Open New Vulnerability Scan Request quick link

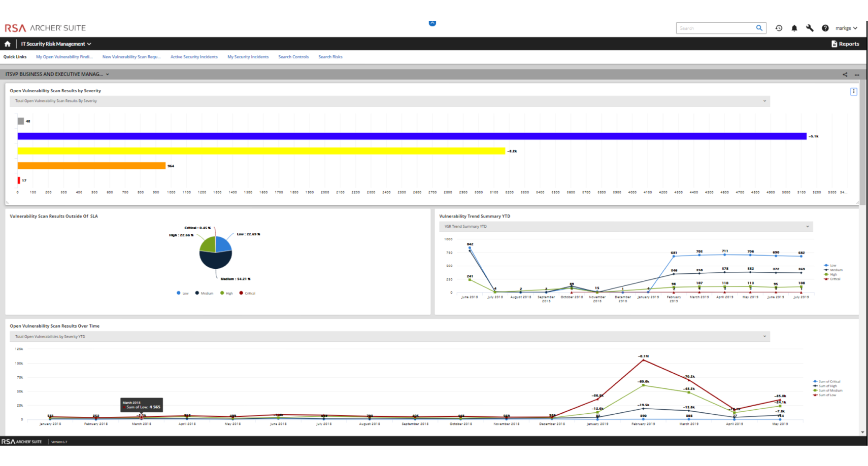(x=131, y=57)
